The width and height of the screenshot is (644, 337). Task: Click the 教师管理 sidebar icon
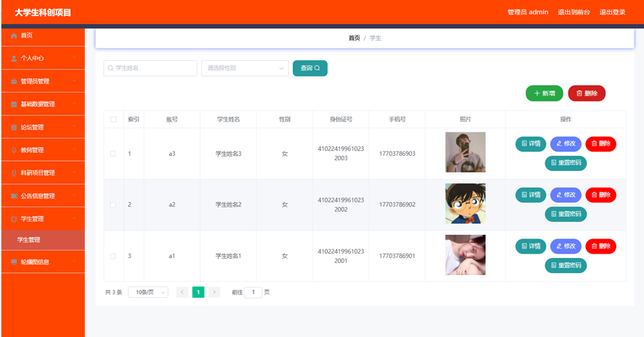[x=14, y=150]
